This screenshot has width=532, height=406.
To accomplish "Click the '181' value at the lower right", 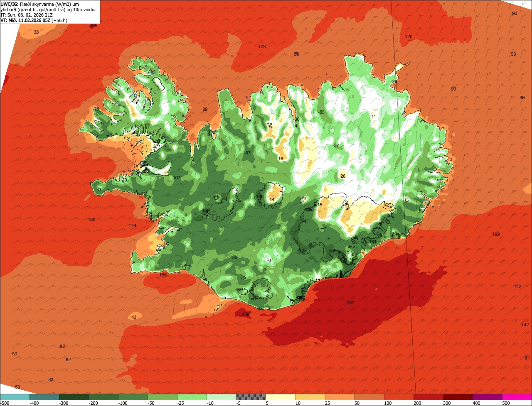I will click(526, 358).
